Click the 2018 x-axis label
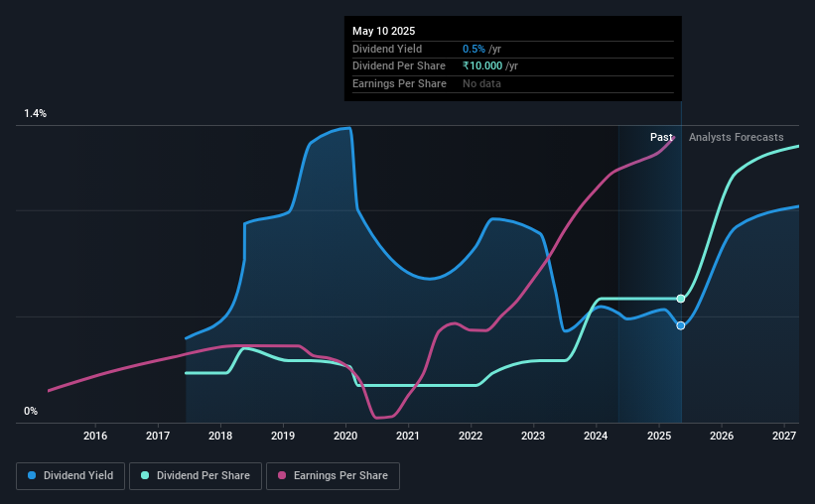The height and width of the screenshot is (504, 815). [220, 436]
